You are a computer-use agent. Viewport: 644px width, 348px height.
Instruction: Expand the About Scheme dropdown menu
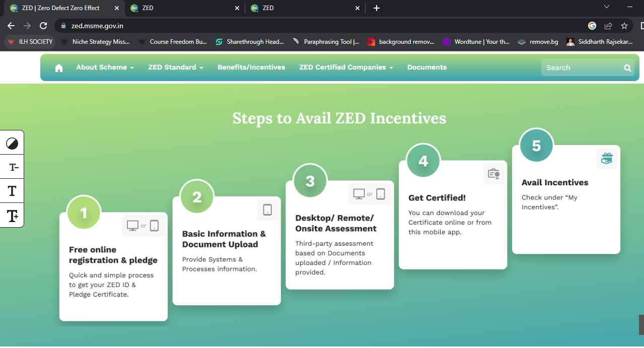click(105, 67)
